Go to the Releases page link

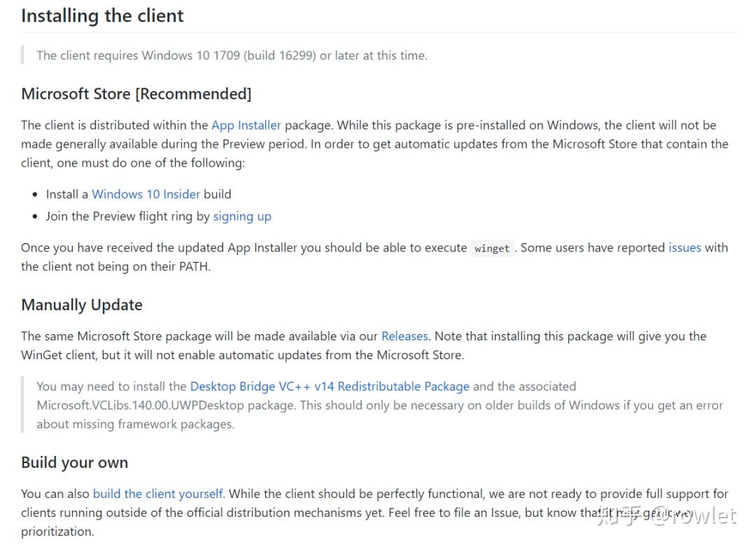[405, 336]
